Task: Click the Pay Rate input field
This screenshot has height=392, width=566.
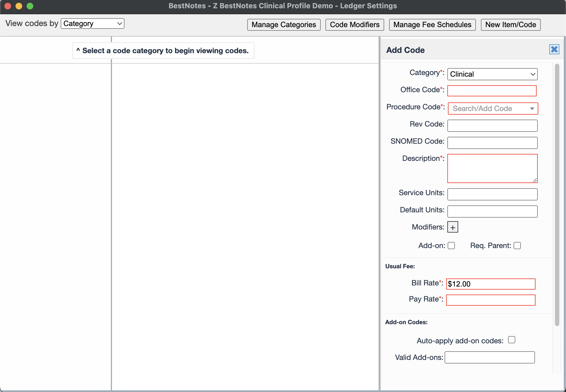Action: (x=491, y=300)
